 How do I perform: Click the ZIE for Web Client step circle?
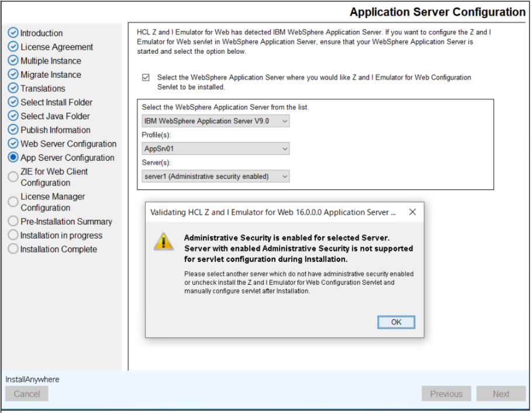(13, 177)
